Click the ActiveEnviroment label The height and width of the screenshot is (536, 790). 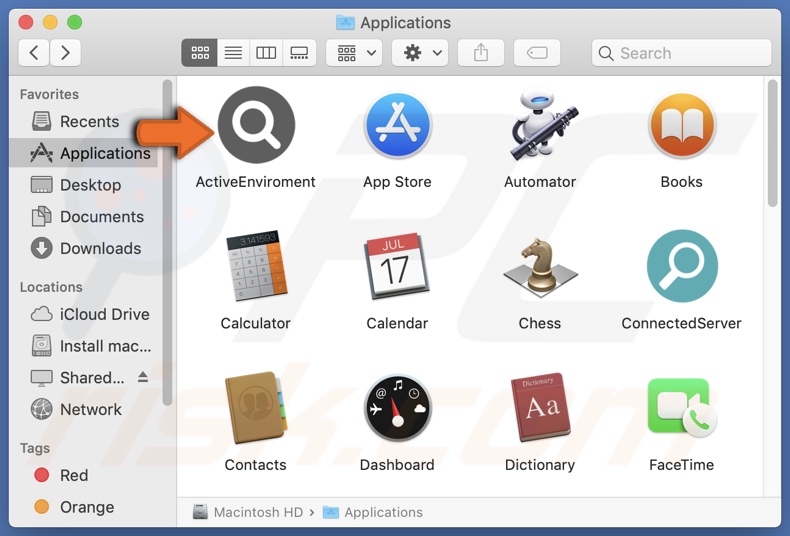click(x=255, y=182)
